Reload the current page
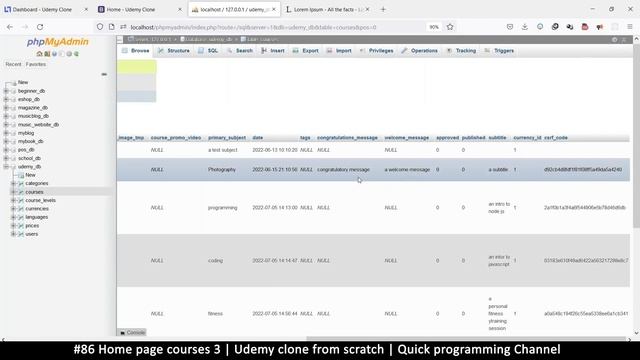Image resolution: width=640 pixels, height=360 pixels. click(40, 27)
